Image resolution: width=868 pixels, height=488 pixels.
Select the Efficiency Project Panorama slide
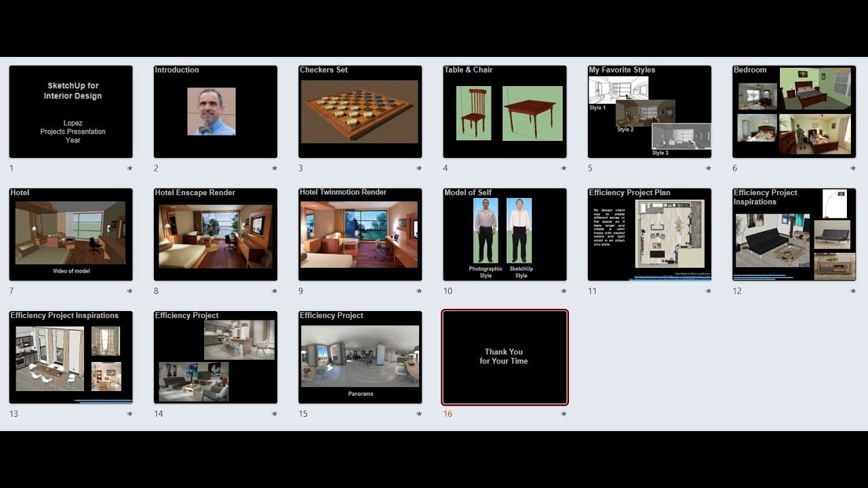coord(360,357)
